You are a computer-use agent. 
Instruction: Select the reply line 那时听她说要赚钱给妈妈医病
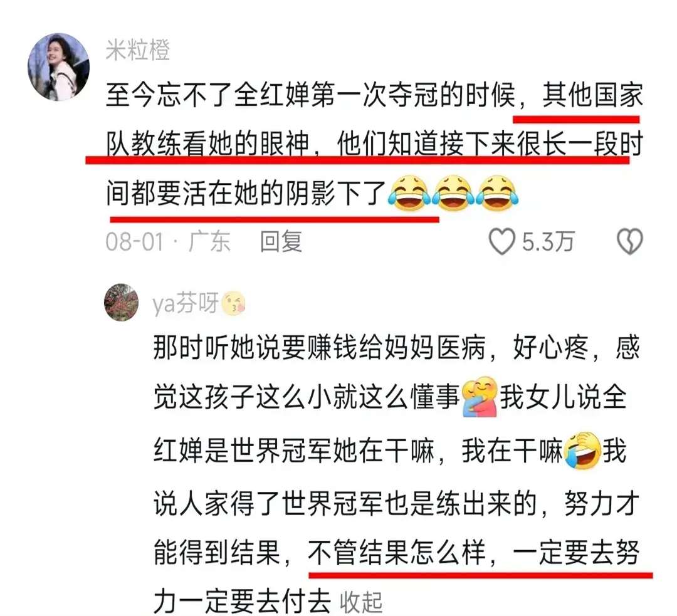coord(320,347)
